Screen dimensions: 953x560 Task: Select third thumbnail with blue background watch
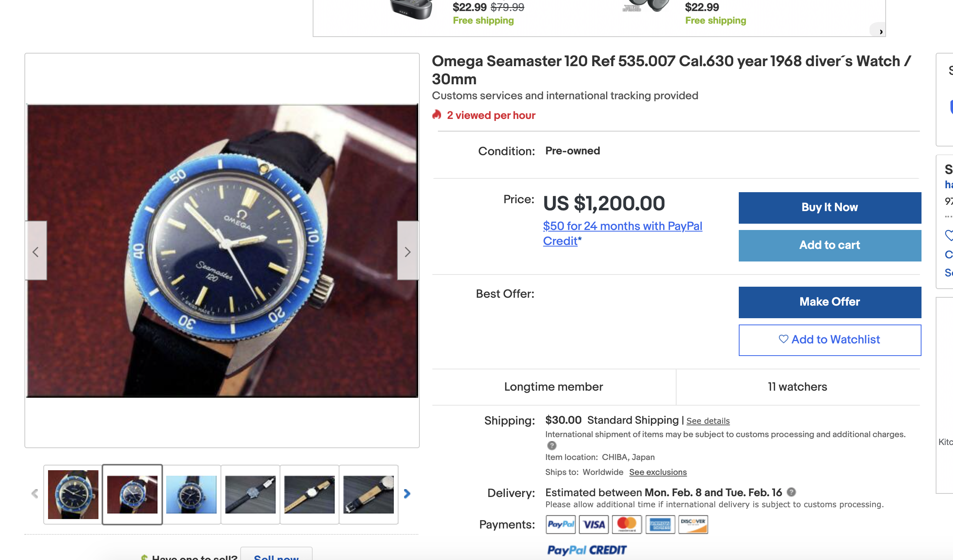coord(191,494)
